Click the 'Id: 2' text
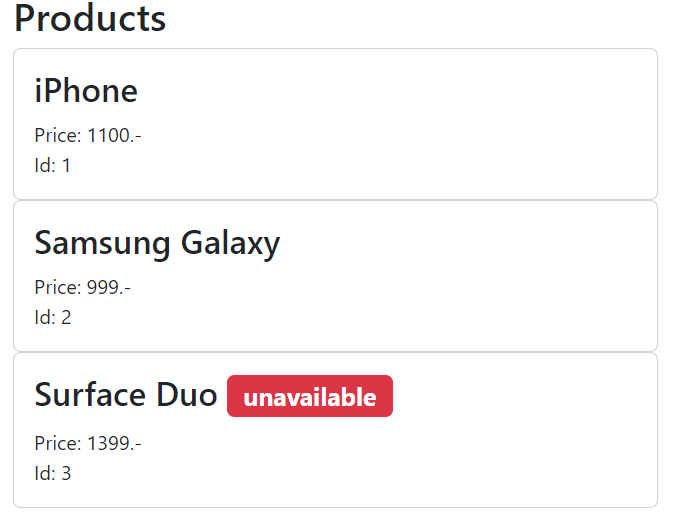This screenshot has height=523, width=678. point(53,318)
